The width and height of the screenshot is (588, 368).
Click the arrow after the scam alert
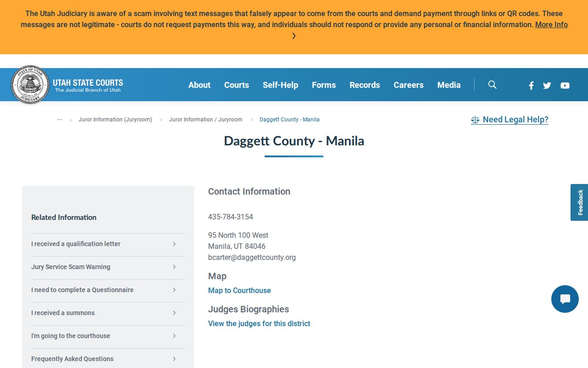[x=294, y=36]
